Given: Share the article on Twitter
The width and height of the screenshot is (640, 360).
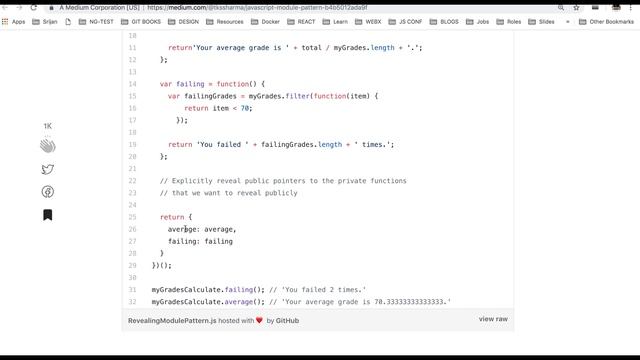Looking at the screenshot, I should pos(48,169).
